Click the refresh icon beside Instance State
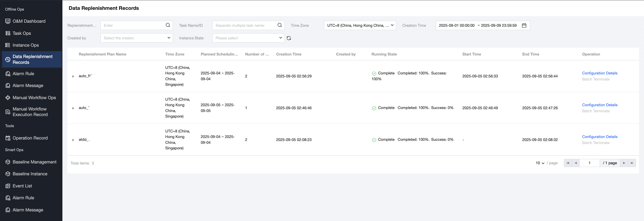644x221 pixels. point(289,38)
